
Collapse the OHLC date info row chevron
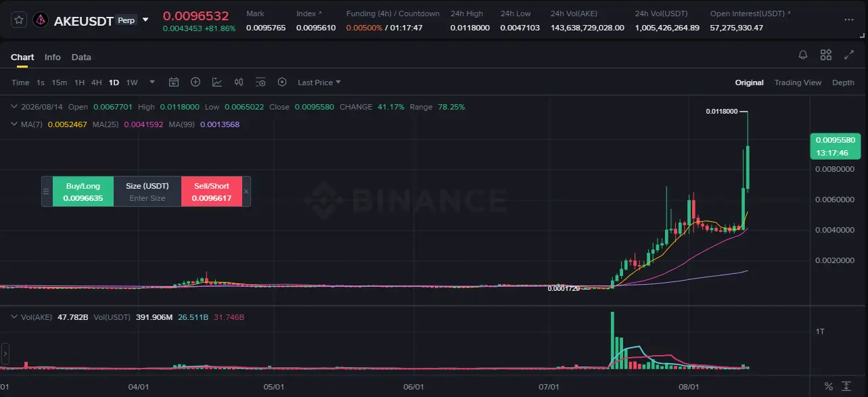click(x=14, y=107)
